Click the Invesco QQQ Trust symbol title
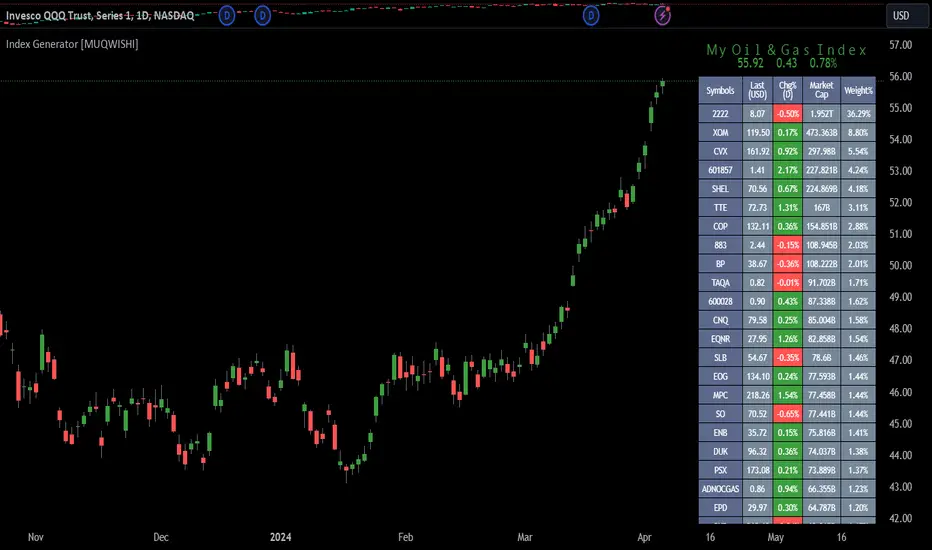The height and width of the screenshot is (550, 932). (x=100, y=15)
